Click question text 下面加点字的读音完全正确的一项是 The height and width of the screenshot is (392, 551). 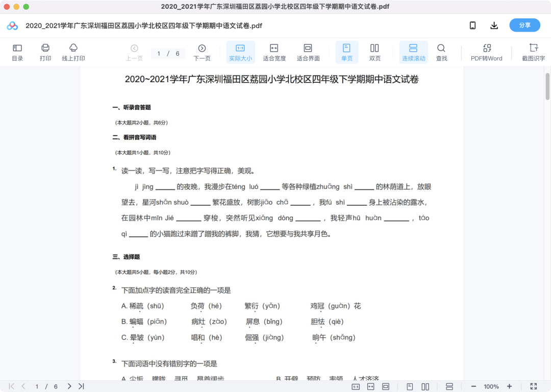pyautogui.click(x=176, y=290)
